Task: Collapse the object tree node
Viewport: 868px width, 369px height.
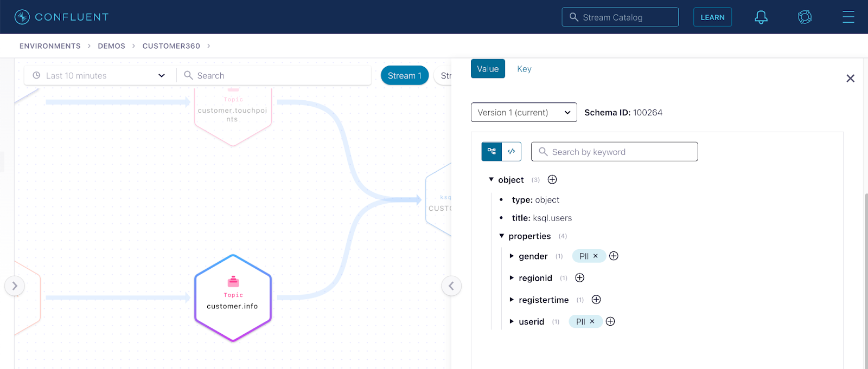Action: click(x=492, y=179)
